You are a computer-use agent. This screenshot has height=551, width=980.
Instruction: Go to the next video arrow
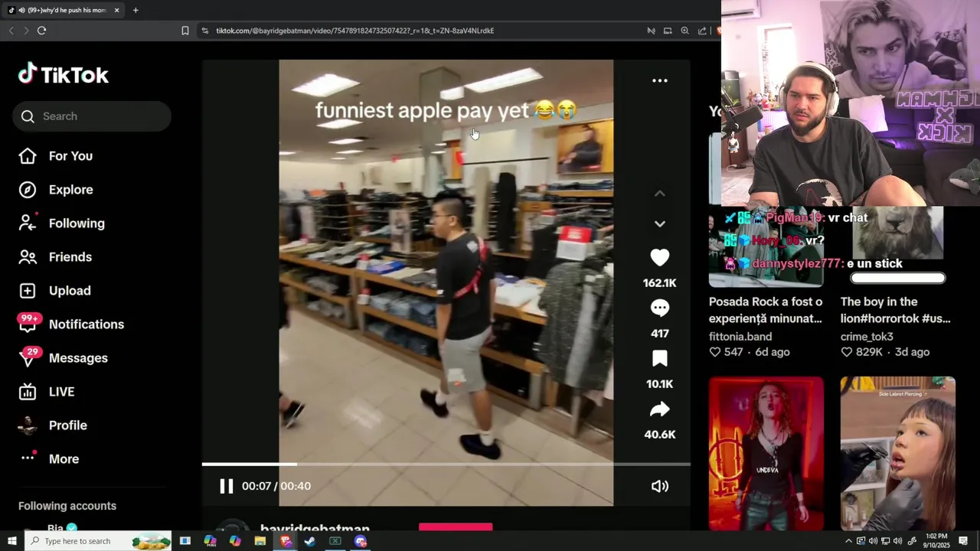pyautogui.click(x=659, y=224)
